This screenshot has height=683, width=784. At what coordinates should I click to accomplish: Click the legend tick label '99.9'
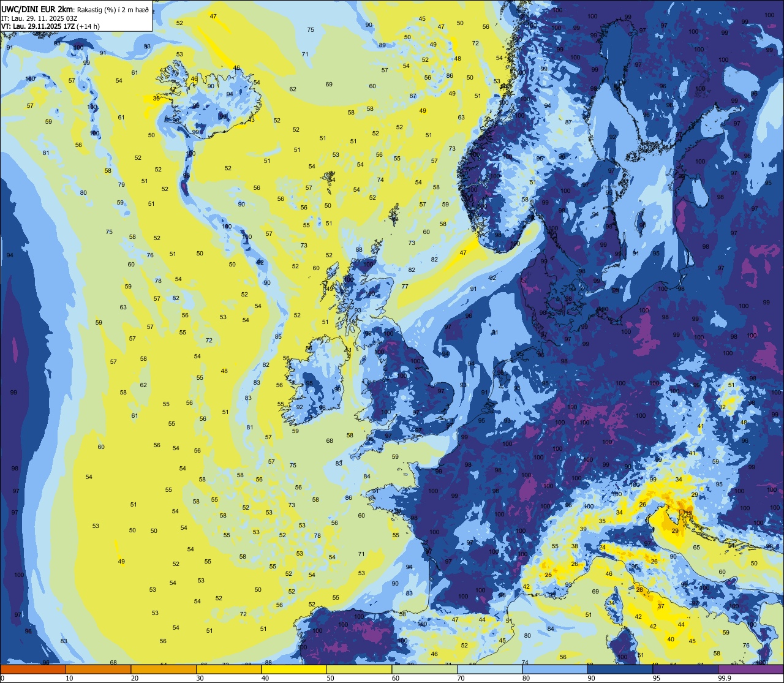tap(725, 678)
